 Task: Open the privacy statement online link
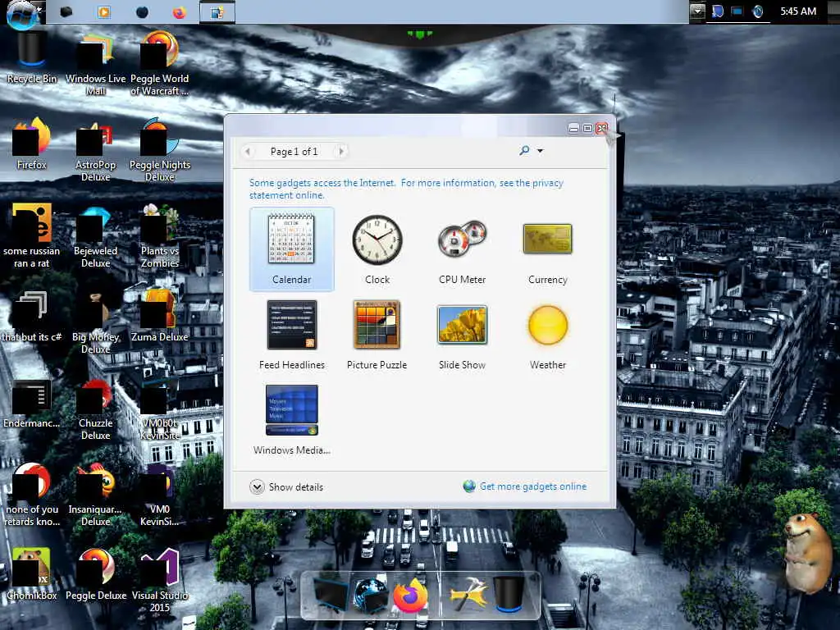click(406, 189)
